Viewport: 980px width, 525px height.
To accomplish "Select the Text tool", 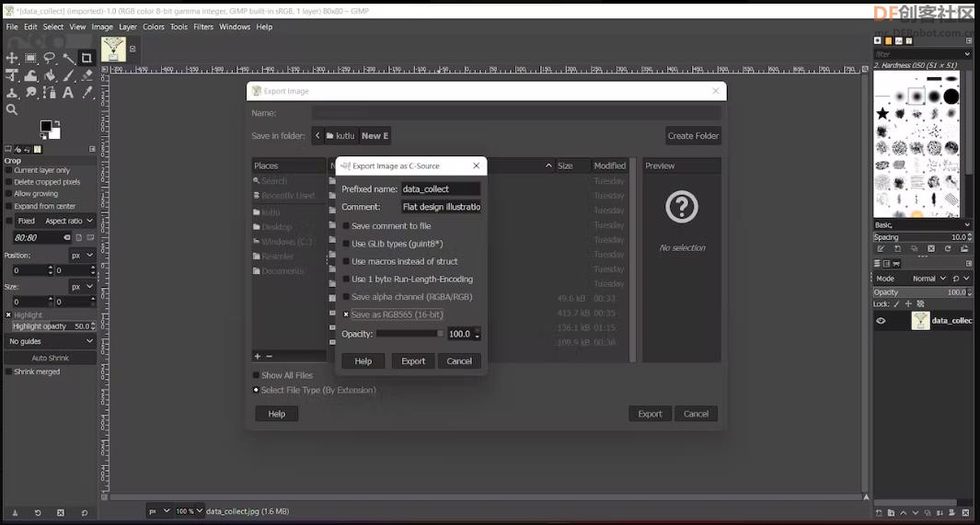I will point(68,93).
